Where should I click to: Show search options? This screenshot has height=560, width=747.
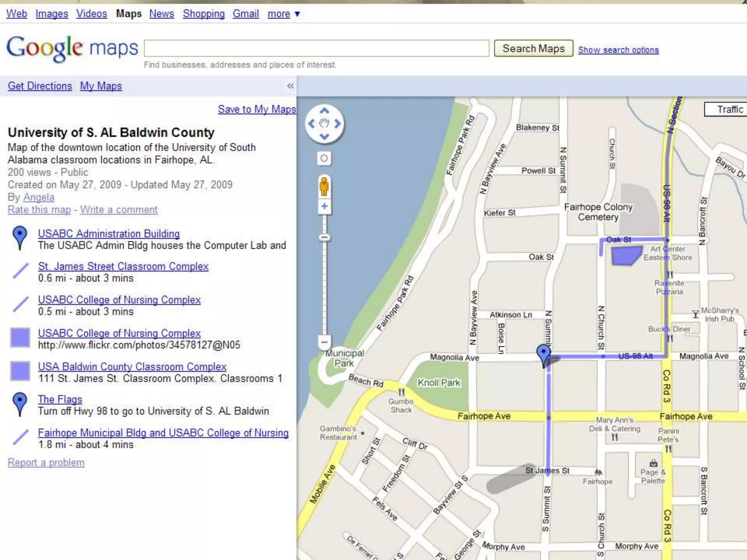pyautogui.click(x=618, y=50)
